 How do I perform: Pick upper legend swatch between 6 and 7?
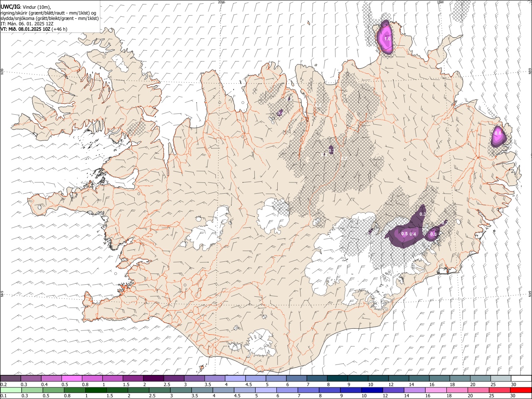click(x=296, y=378)
